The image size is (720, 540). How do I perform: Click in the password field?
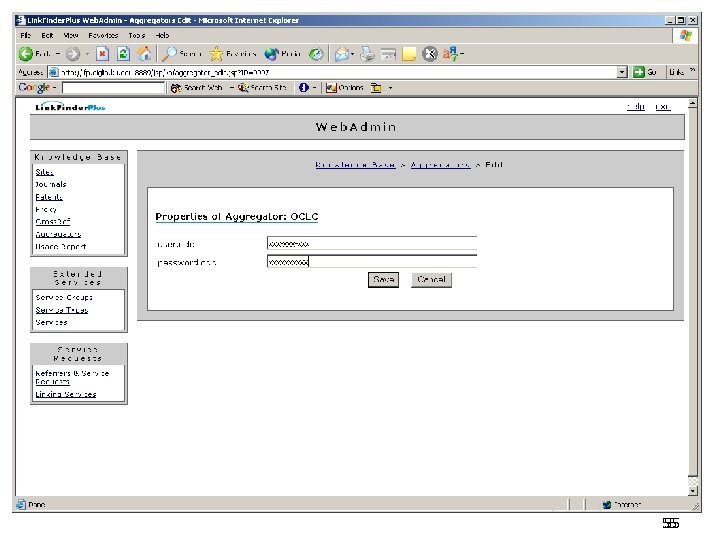click(372, 262)
